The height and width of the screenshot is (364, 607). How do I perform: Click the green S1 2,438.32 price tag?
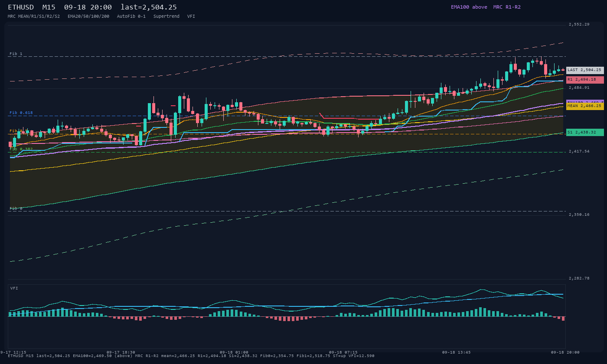click(585, 132)
